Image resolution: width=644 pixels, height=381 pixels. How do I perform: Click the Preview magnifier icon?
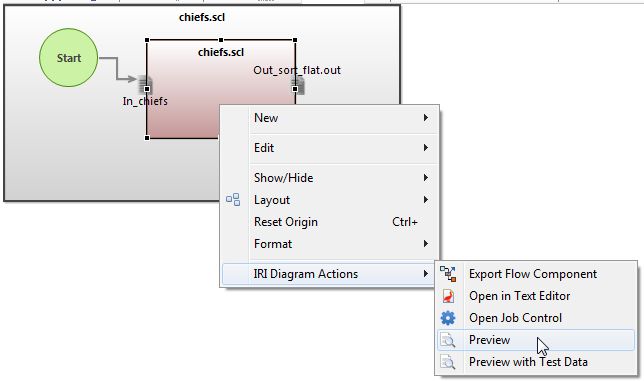click(448, 340)
